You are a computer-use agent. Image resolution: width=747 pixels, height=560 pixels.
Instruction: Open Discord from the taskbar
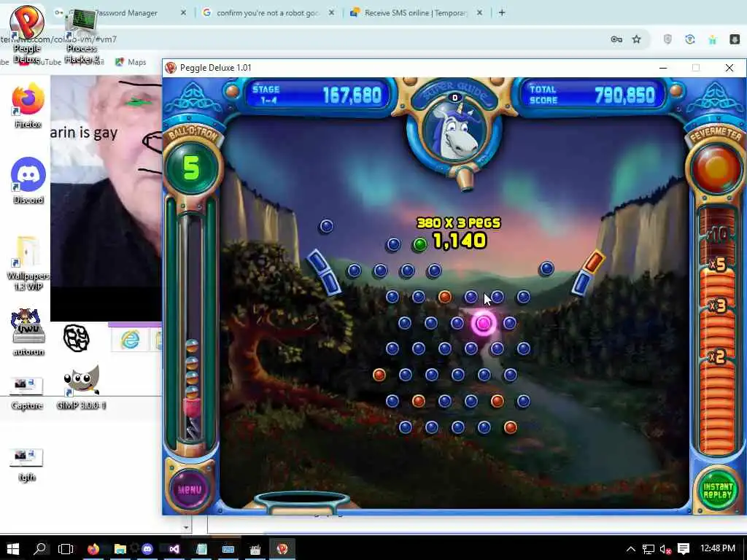147,549
